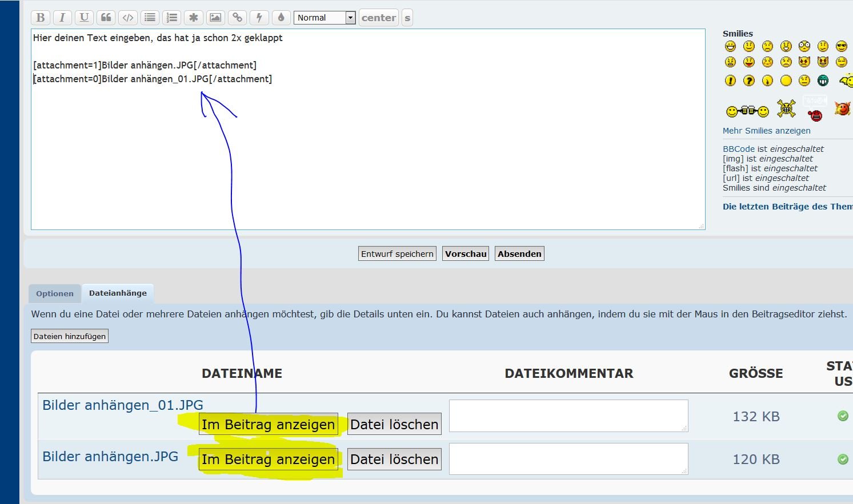Show Bilder anhängen.JPG in the post
This screenshot has height=504, width=853.
tap(268, 459)
